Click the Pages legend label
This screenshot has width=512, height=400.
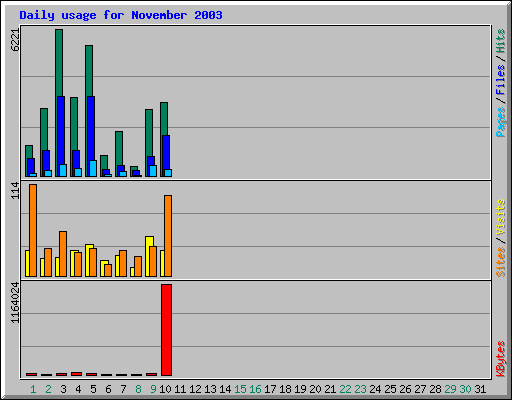(x=500, y=122)
